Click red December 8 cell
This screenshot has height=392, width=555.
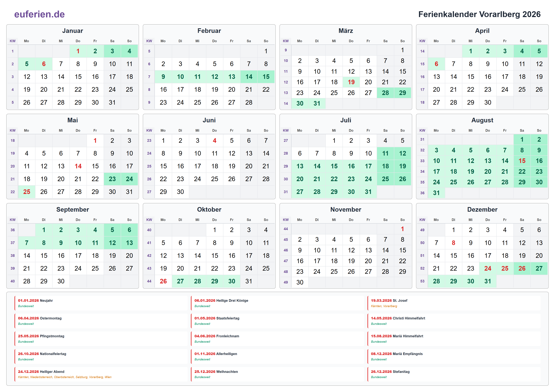(x=453, y=243)
